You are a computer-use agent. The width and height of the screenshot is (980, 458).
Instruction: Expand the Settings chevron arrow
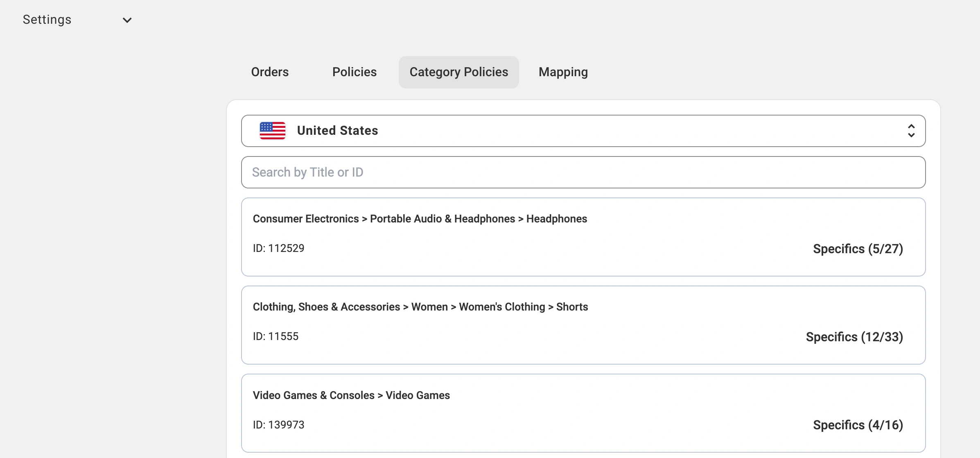127,20
